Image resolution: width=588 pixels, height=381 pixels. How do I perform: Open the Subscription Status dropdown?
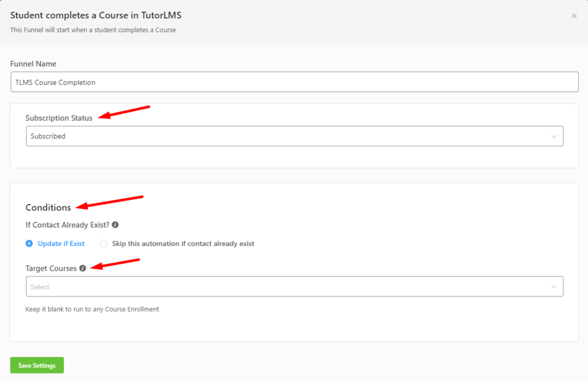[295, 136]
